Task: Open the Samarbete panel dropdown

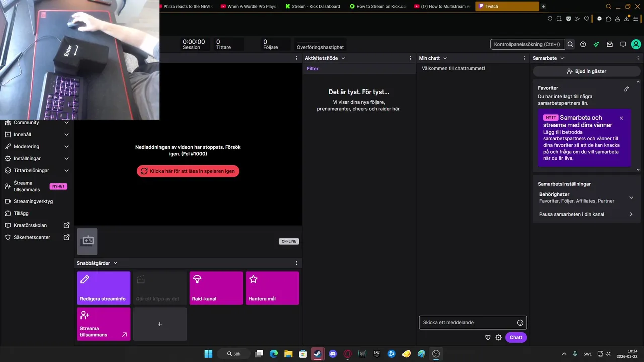Action: 562,58
